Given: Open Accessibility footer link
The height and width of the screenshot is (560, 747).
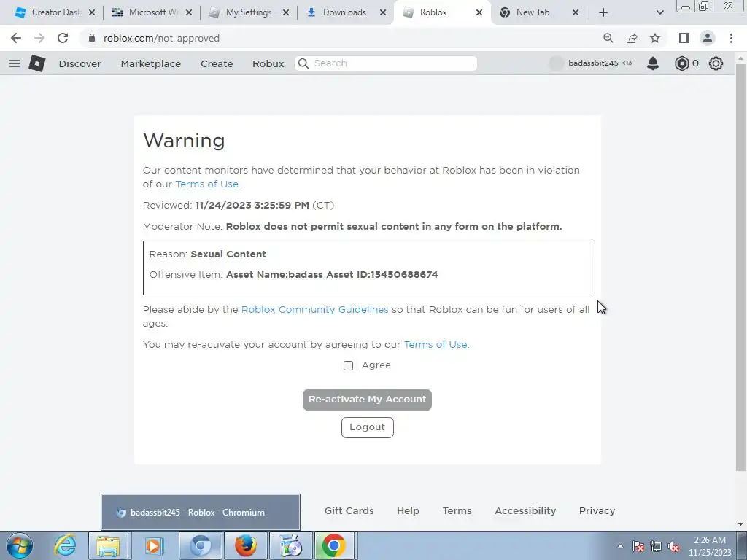Looking at the screenshot, I should tap(525, 510).
